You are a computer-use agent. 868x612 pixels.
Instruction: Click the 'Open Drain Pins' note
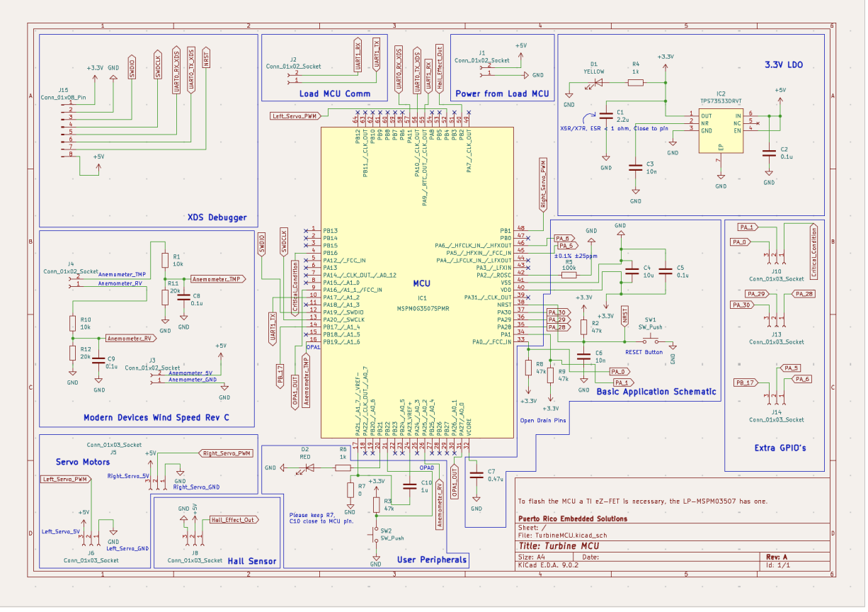[543, 420]
